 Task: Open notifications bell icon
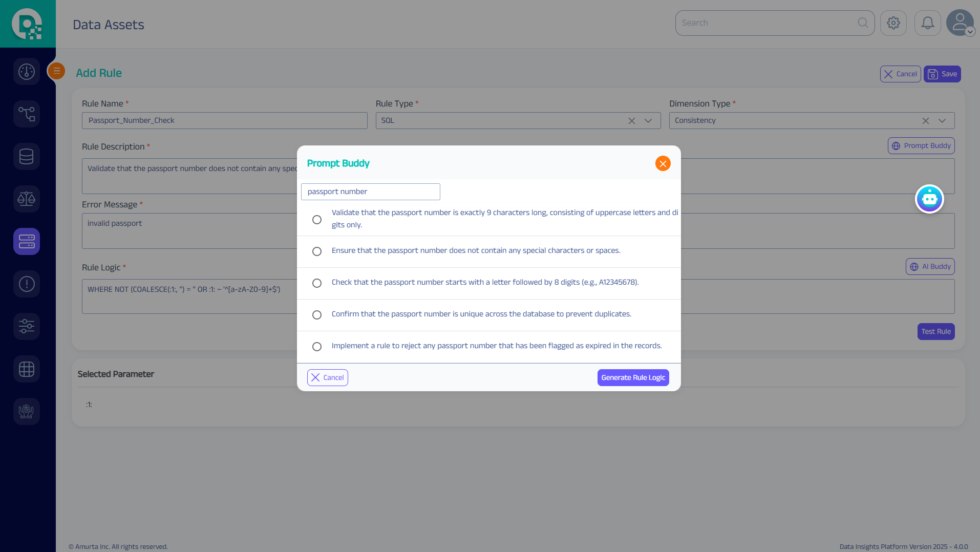coord(927,23)
